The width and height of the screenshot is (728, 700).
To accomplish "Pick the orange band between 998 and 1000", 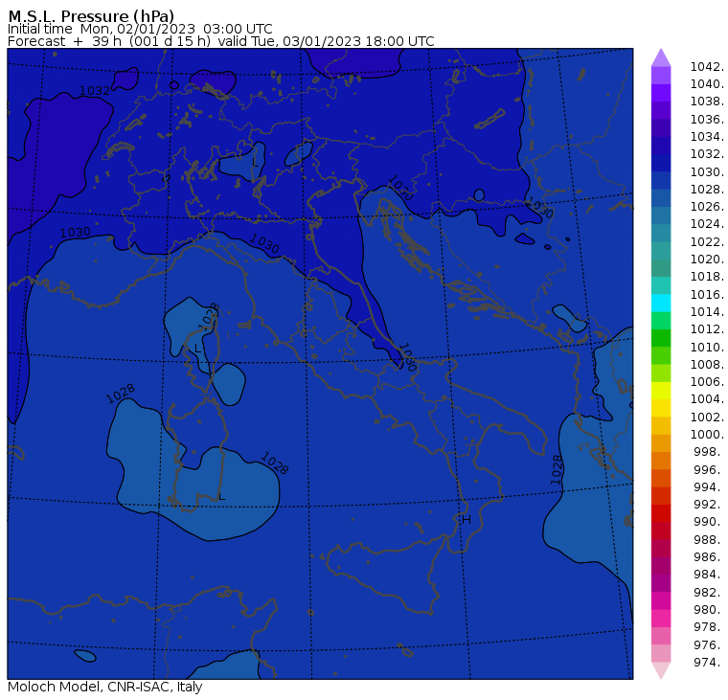I will pos(661,443).
